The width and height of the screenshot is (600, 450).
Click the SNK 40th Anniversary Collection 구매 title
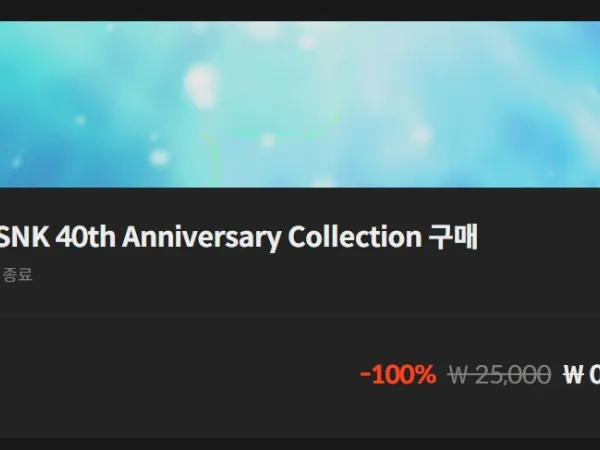(238, 237)
